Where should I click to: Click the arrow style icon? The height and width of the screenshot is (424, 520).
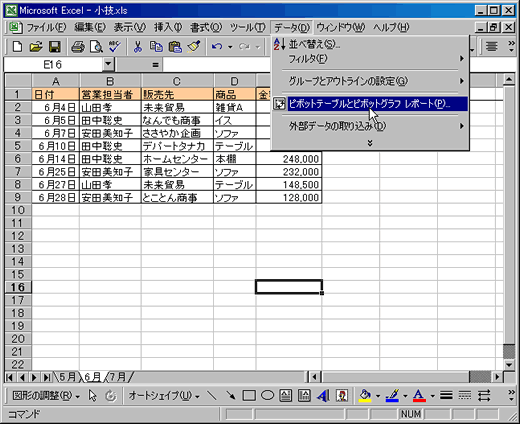pyautogui.click(x=484, y=396)
